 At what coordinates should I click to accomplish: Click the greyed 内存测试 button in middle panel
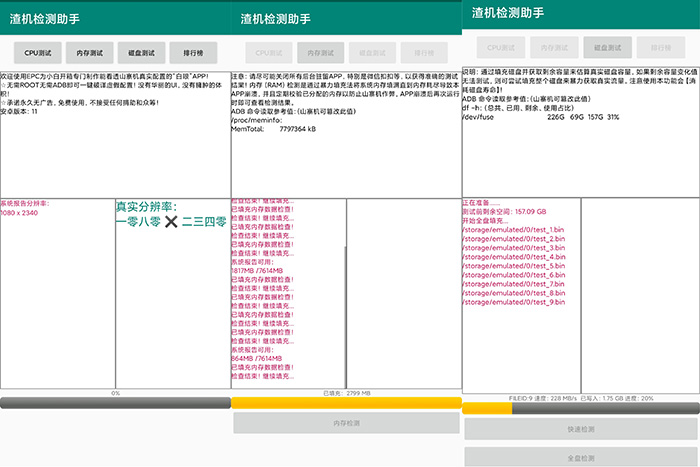(x=321, y=52)
